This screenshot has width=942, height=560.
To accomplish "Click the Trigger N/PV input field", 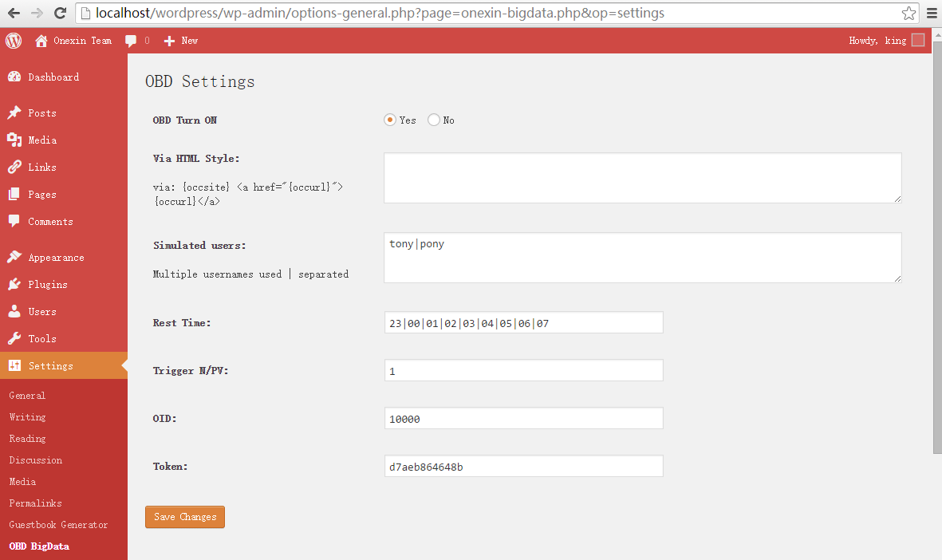I will click(x=524, y=371).
